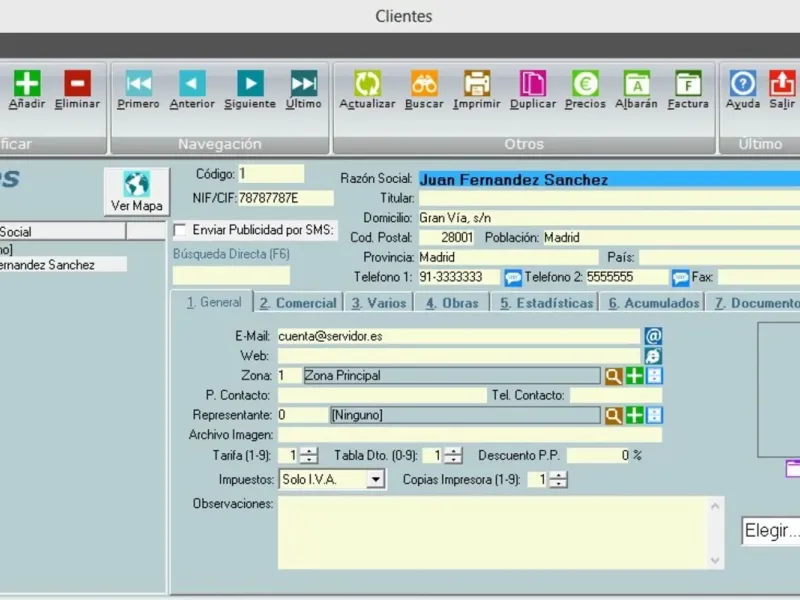Click the email @ icon beside E-Mail

click(x=654, y=336)
